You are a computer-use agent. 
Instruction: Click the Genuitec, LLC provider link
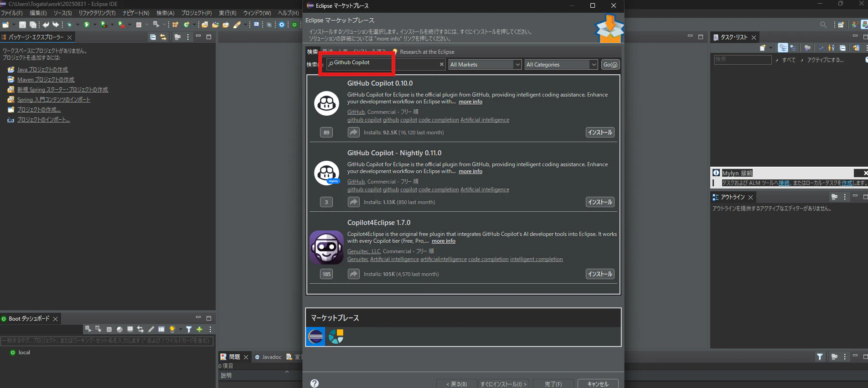(364, 251)
